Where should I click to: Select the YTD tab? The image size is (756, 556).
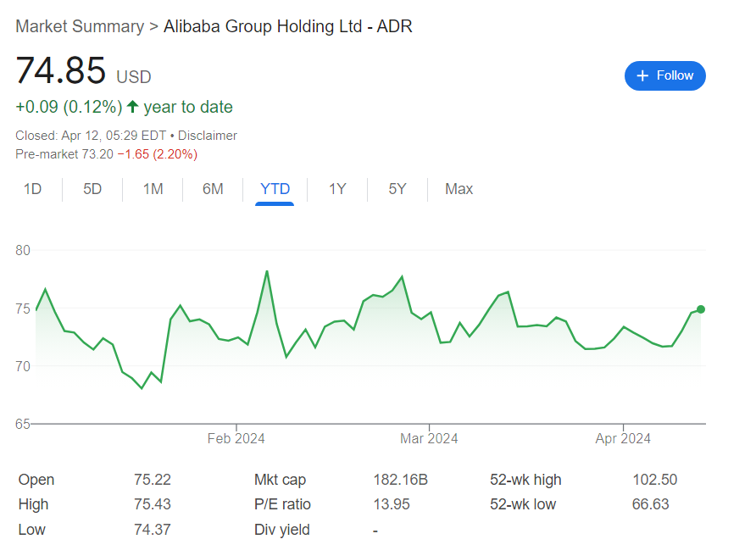click(x=275, y=189)
